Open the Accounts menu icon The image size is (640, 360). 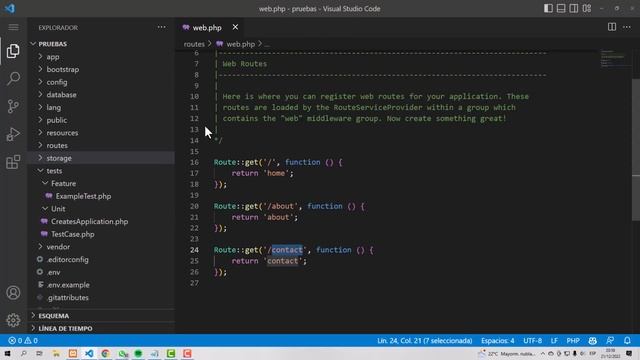pyautogui.click(x=13, y=293)
